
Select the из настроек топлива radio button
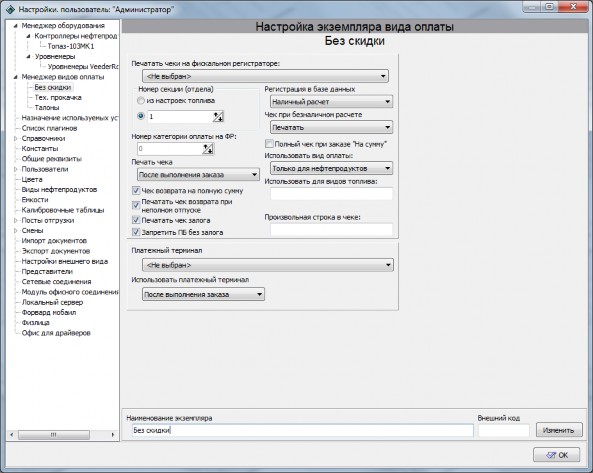[x=141, y=101]
